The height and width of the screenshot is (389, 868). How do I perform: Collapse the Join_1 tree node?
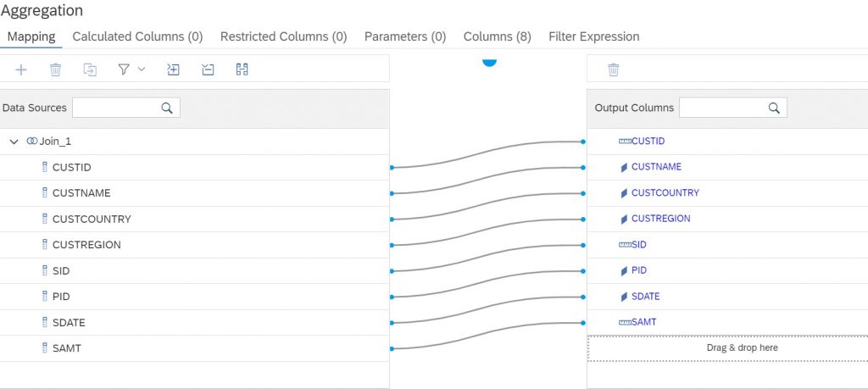tap(14, 142)
